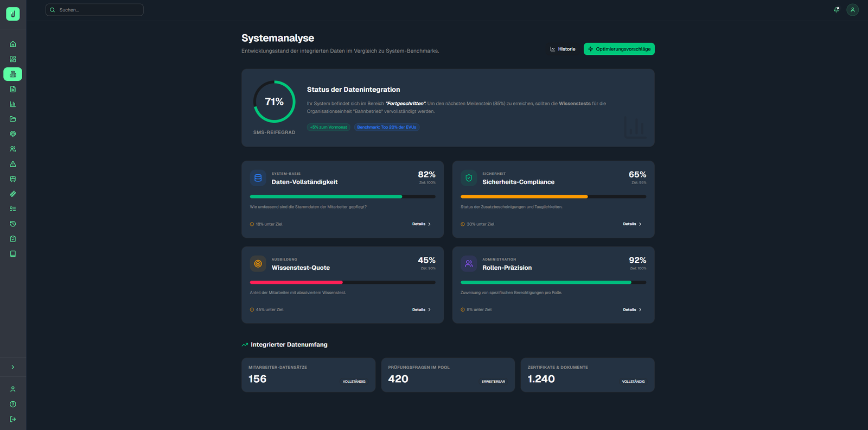868x430 pixels.
Task: Expand the sidebar with the chevron arrow
Action: coord(13,367)
